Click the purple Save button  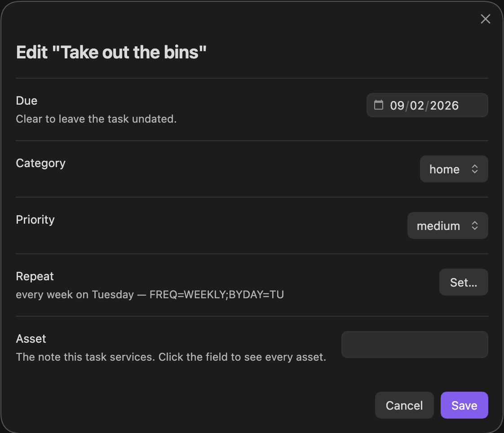(x=464, y=405)
